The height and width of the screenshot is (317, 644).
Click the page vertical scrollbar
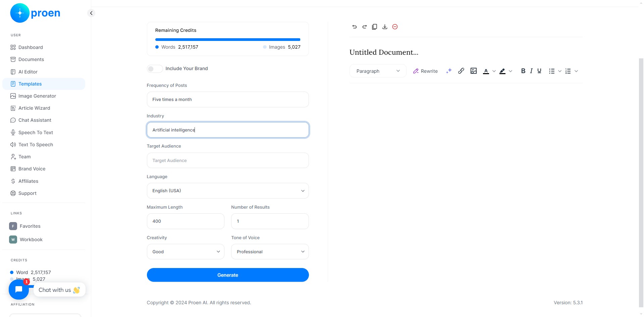coord(641,183)
